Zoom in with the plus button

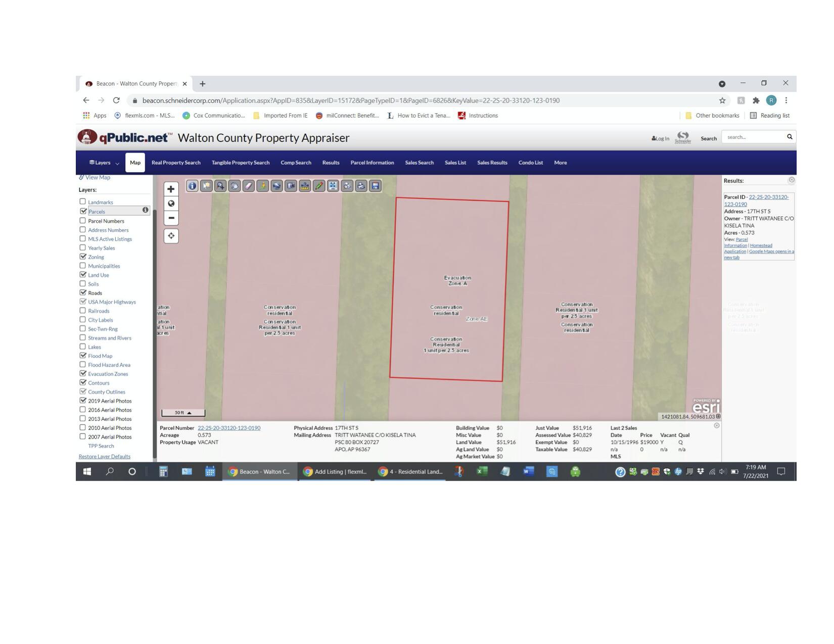coord(171,189)
